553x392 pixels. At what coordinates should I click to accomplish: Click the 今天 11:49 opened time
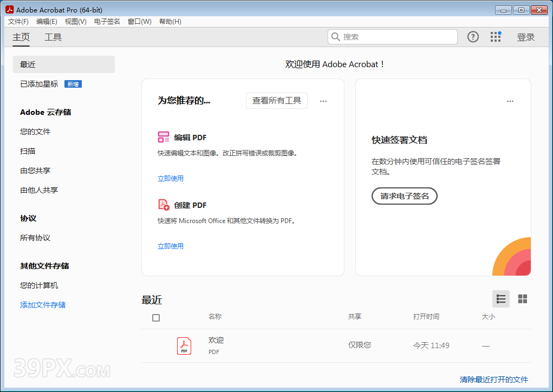coord(431,345)
